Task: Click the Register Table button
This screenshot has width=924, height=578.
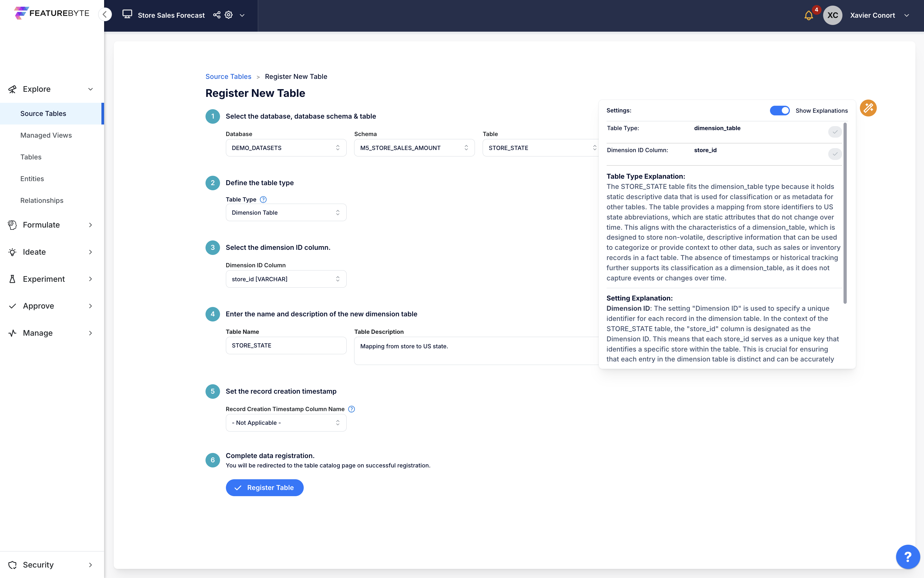Action: coord(265,488)
